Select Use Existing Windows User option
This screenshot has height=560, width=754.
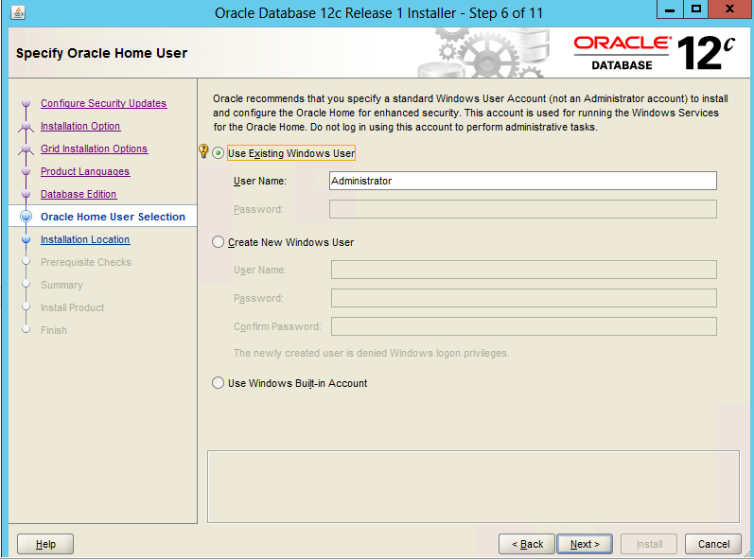pyautogui.click(x=219, y=153)
